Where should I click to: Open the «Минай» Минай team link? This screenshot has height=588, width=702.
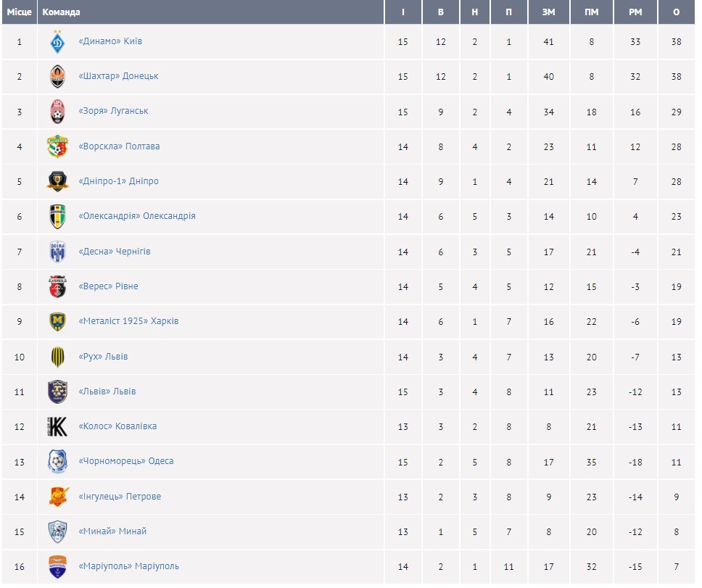(x=112, y=531)
